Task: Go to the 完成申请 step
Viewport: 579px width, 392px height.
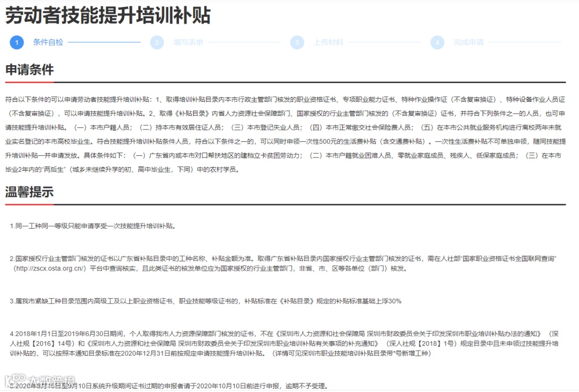Action: (x=469, y=42)
